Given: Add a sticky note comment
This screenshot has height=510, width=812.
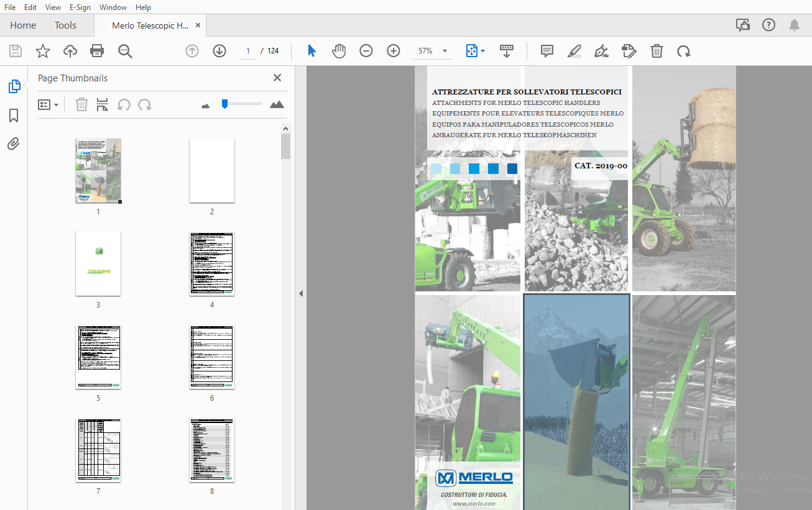Looking at the screenshot, I should pyautogui.click(x=547, y=51).
